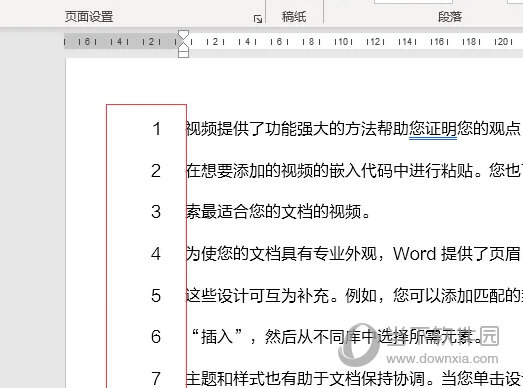The height and width of the screenshot is (388, 523).
Task: Click line number 4 in margin
Action: (156, 254)
